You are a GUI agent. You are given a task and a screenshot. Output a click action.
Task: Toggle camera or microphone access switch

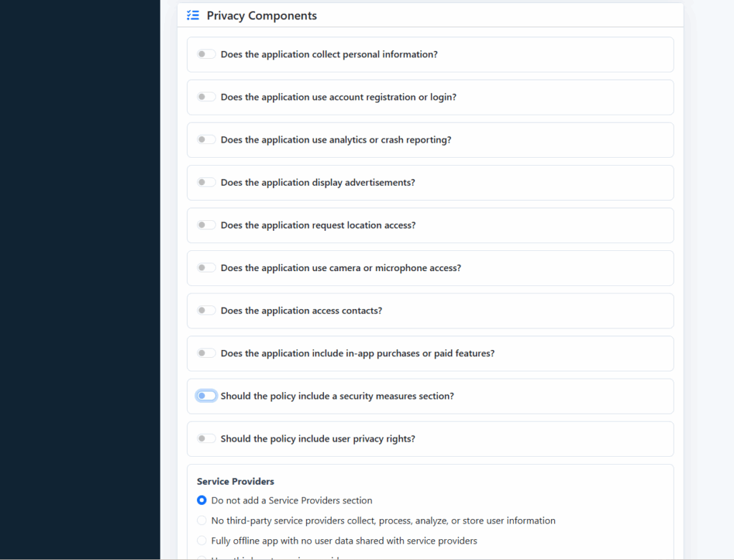tap(206, 268)
